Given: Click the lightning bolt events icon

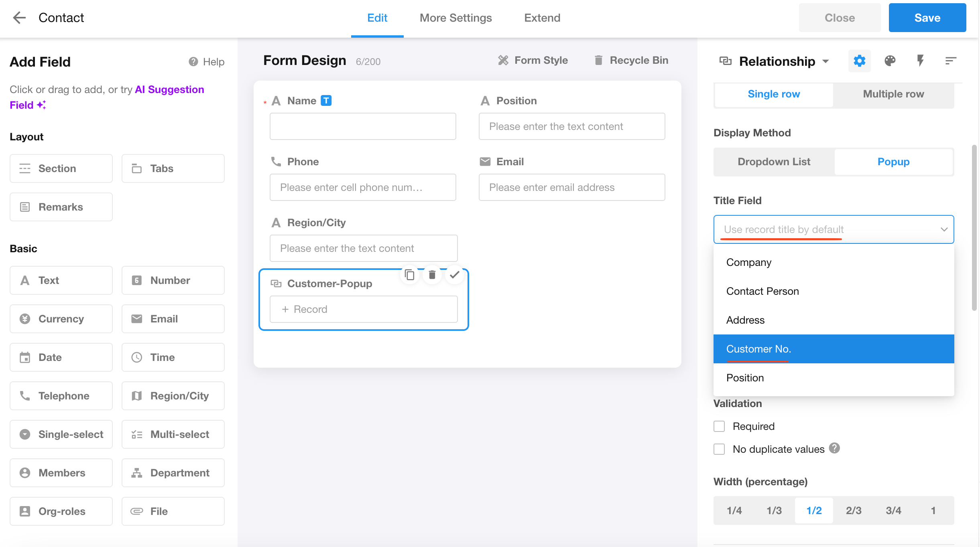Looking at the screenshot, I should click(x=920, y=61).
